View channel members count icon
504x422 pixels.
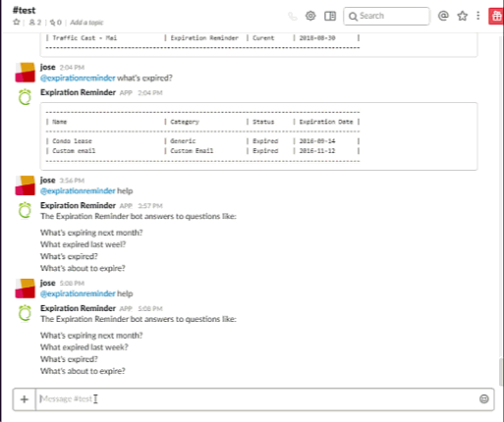pyautogui.click(x=35, y=23)
